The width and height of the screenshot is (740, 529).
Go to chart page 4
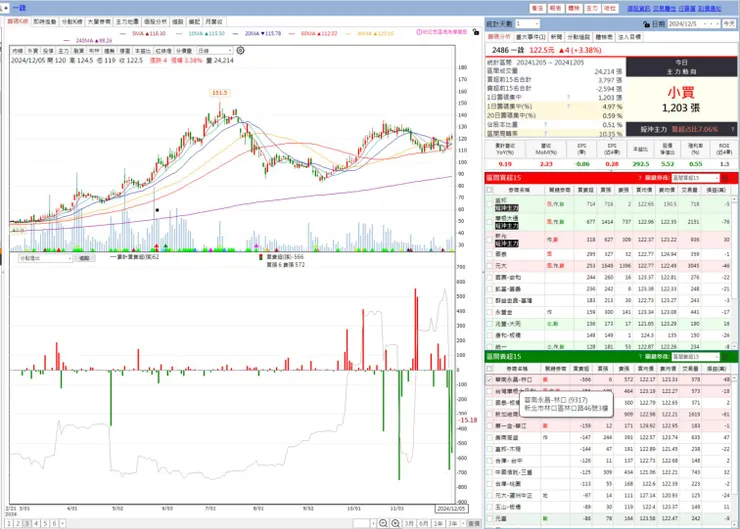(x=36, y=523)
